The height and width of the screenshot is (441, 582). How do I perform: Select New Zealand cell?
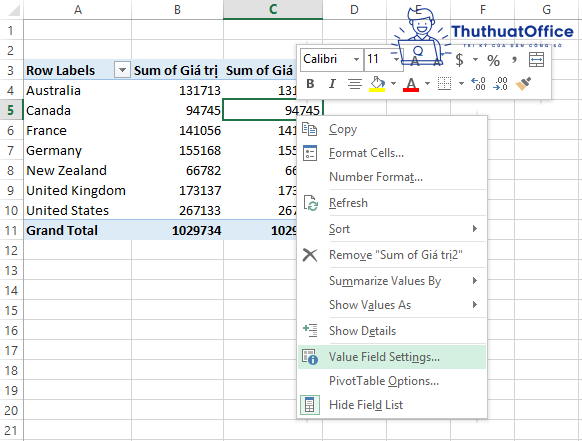pyautogui.click(x=78, y=170)
